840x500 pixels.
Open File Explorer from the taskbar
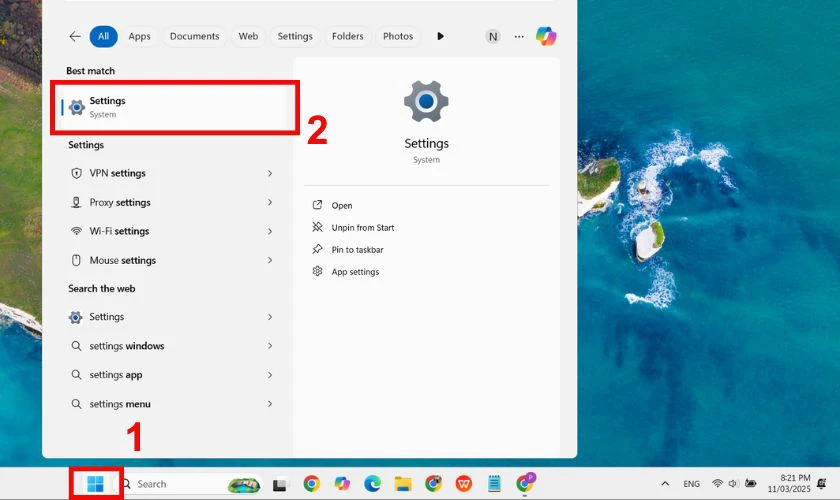tap(403, 484)
